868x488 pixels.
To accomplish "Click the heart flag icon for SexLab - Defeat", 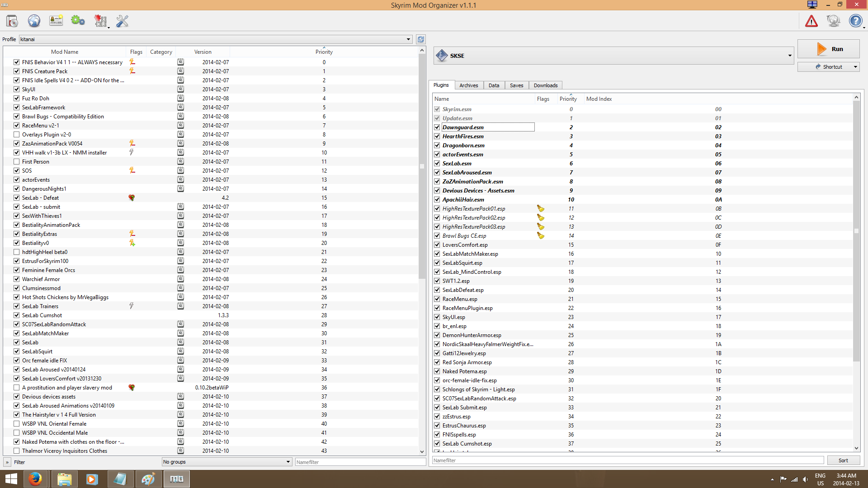I will pyautogui.click(x=132, y=197).
